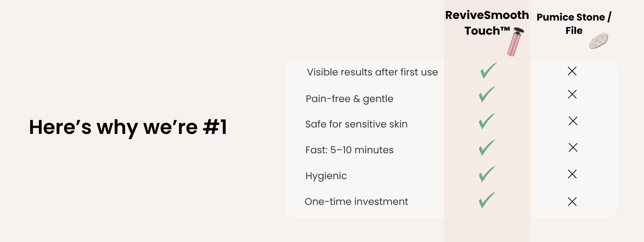Click the pink ReviveSmooth Touch device image
The height and width of the screenshot is (242, 644).
tap(516, 42)
